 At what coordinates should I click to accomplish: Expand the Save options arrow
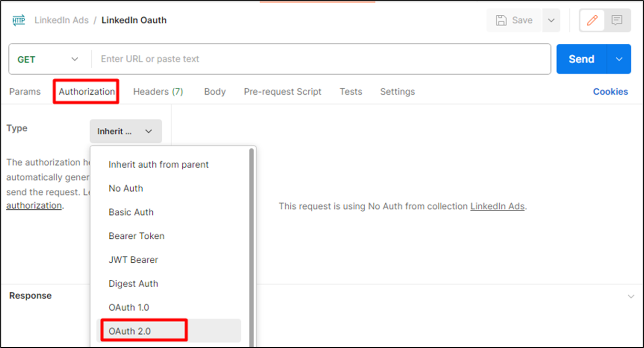point(551,20)
